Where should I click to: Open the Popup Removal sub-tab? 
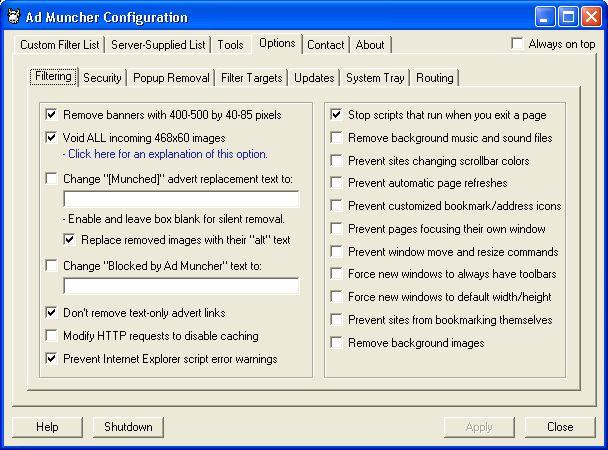pos(171,78)
